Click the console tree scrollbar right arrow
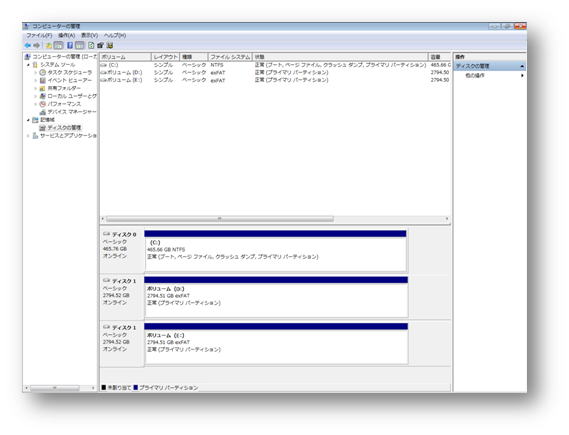 tap(93, 388)
